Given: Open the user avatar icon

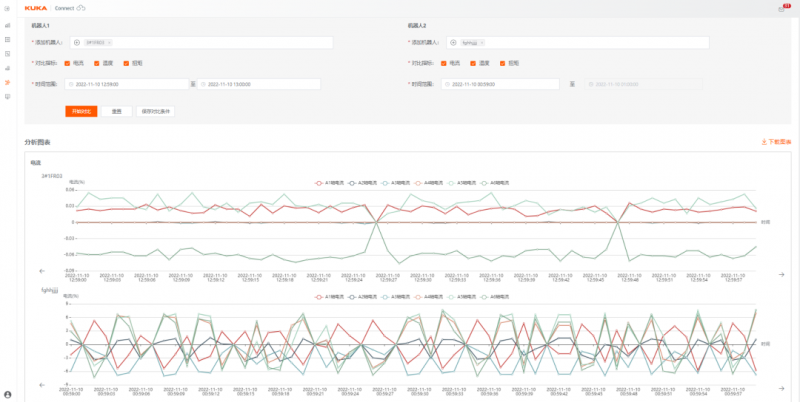Looking at the screenshot, I should [7, 394].
